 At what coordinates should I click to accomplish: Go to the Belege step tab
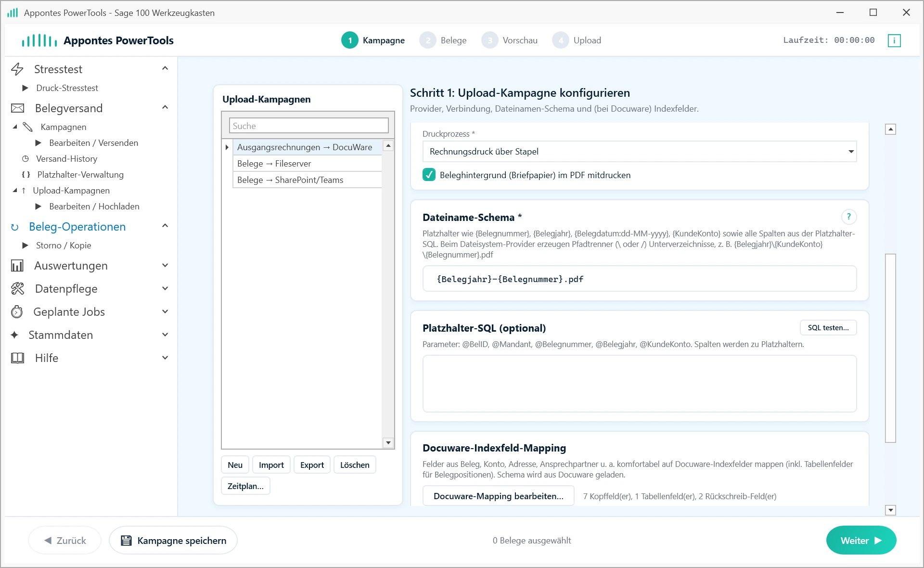pos(443,40)
